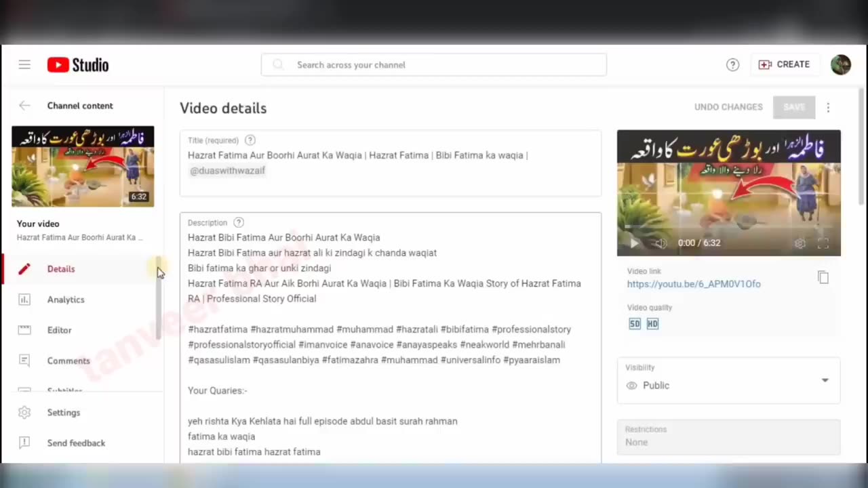Viewport: 868px width, 488px height.
Task: Open the Details menu item
Action: 82,269
